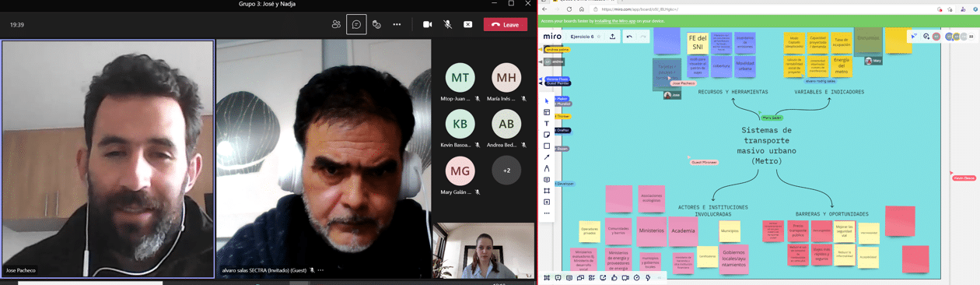The image size is (980, 285).
Task: Select the Text tool in Miro
Action: pos(547,123)
